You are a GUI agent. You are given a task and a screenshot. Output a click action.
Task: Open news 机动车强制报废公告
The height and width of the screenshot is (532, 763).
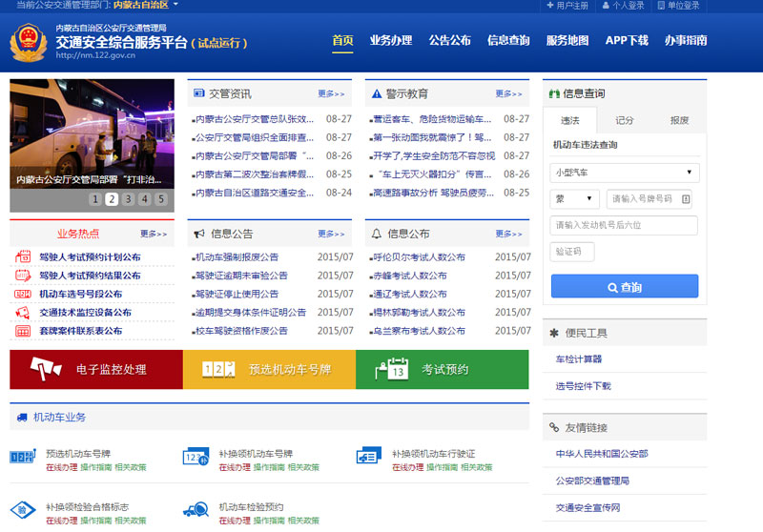click(x=237, y=256)
